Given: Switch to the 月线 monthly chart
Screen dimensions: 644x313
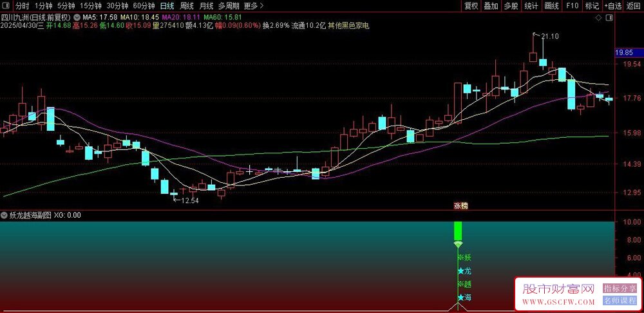Looking at the screenshot, I should (206, 6).
